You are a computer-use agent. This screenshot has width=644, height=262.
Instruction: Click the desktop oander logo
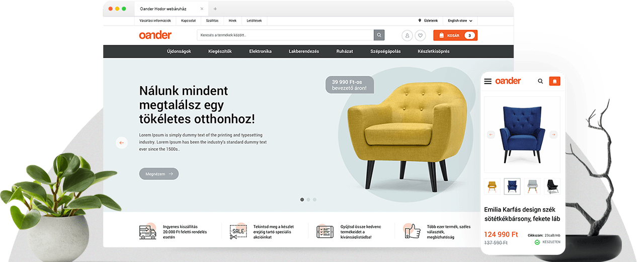(x=155, y=35)
